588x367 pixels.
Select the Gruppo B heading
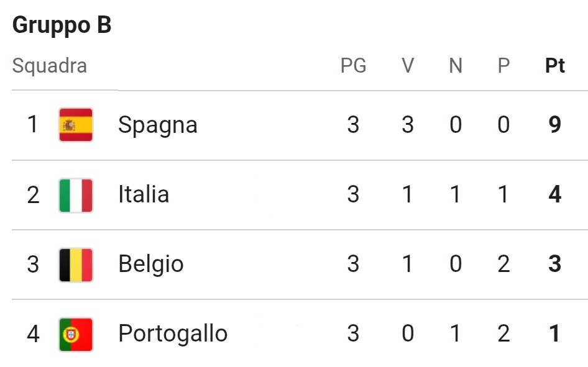point(62,25)
